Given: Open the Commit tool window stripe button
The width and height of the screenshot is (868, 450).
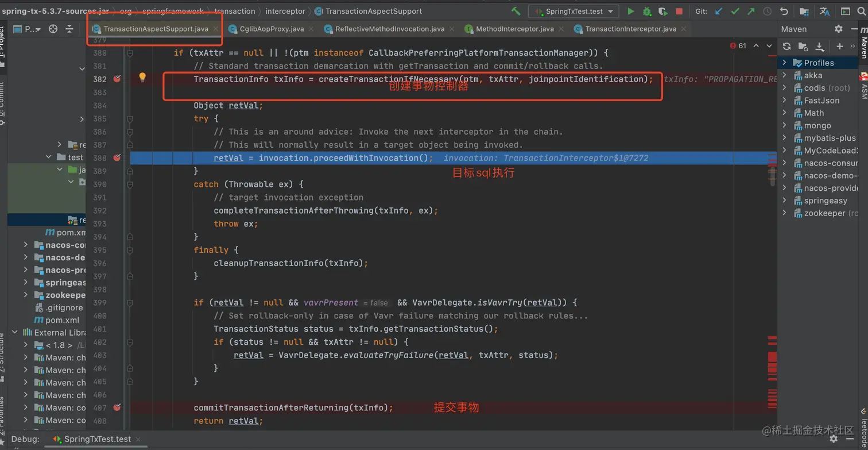Looking at the screenshot, I should 2,103.
